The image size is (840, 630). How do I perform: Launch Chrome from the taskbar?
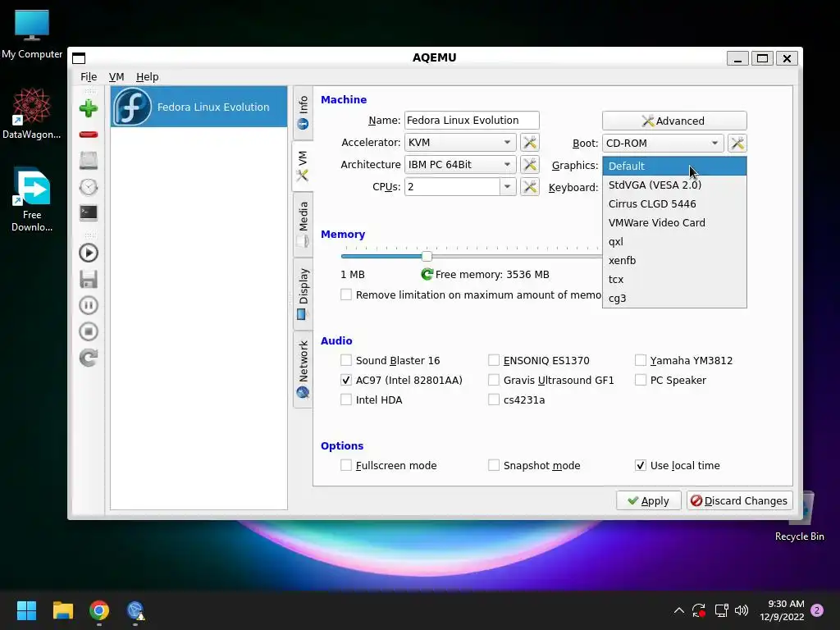[x=99, y=610]
